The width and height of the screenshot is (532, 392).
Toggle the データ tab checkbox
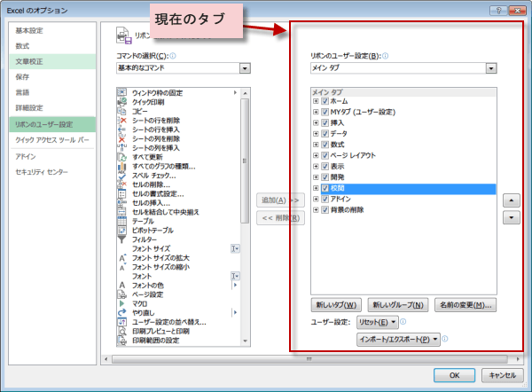click(x=325, y=133)
